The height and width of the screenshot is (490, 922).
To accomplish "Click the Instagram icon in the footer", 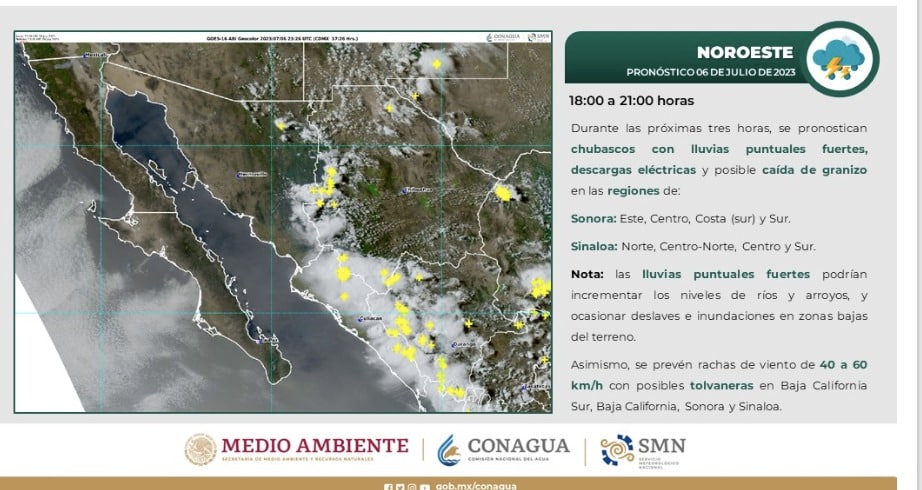I will pos(412,487).
